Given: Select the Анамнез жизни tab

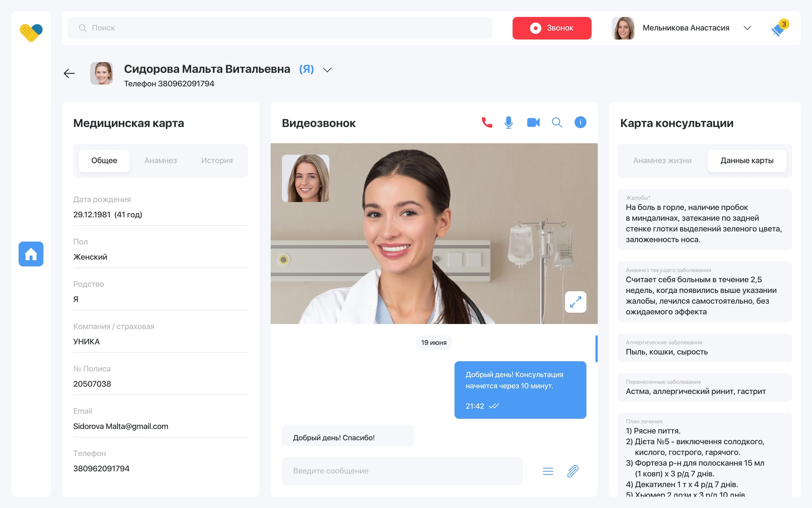Looking at the screenshot, I should pyautogui.click(x=662, y=161).
